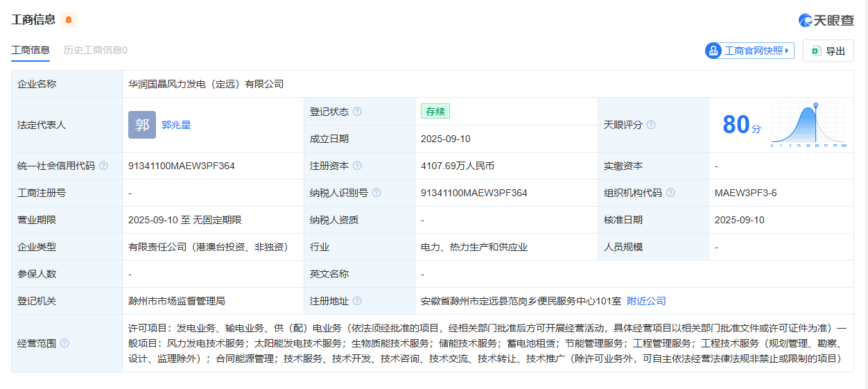
Task: Select the 工商信息 tab
Action: click(31, 50)
